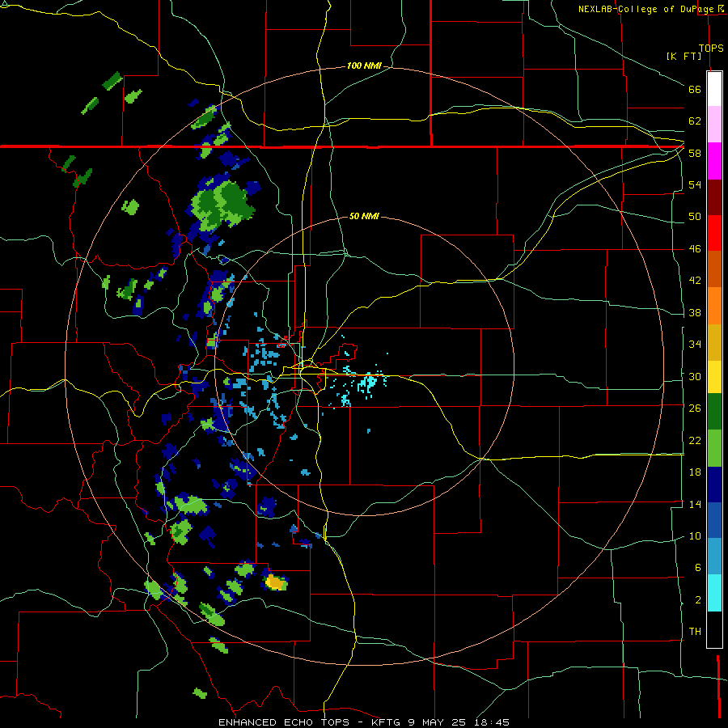Select the magenta legend color band
This screenshot has width=728, height=728.
pyautogui.click(x=714, y=161)
